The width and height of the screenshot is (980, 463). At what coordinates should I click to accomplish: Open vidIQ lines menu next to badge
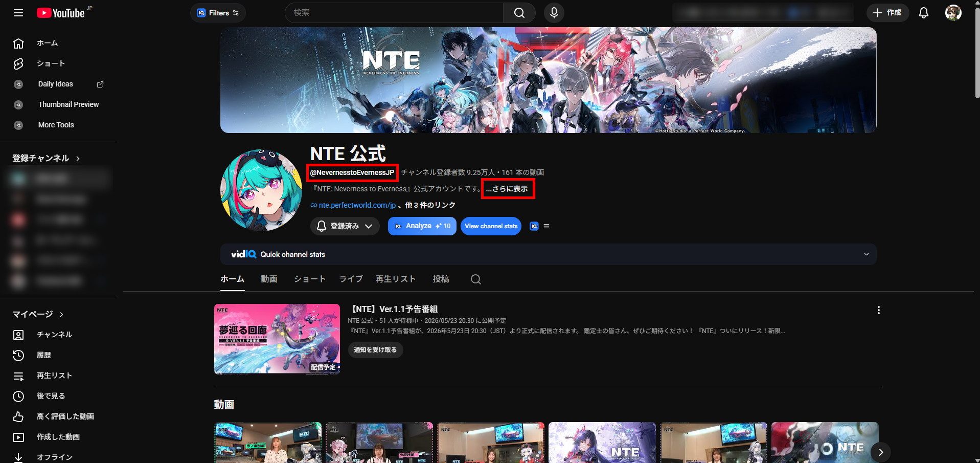click(546, 226)
